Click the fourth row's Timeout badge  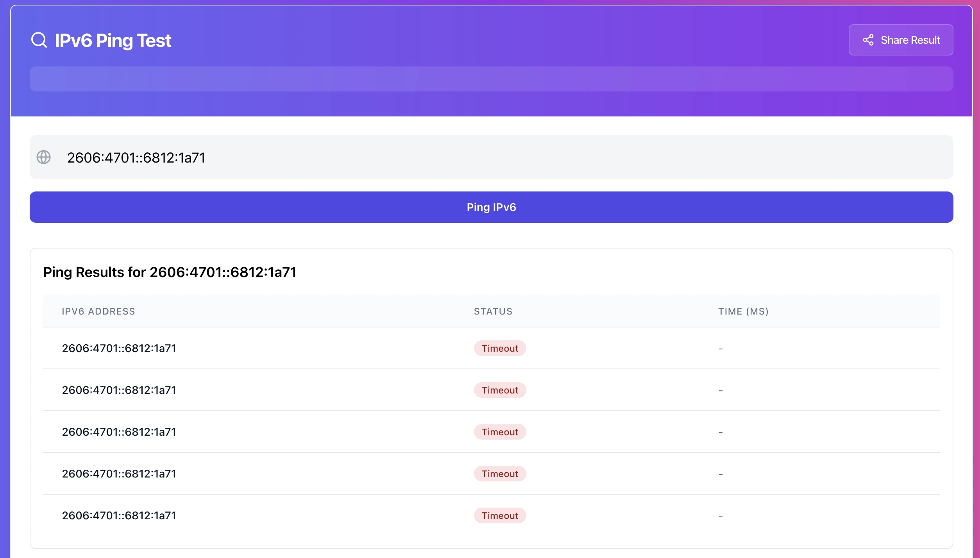point(499,474)
